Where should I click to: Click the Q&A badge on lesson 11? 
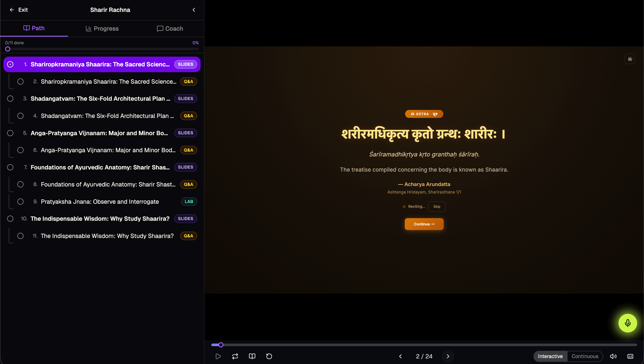[188, 236]
